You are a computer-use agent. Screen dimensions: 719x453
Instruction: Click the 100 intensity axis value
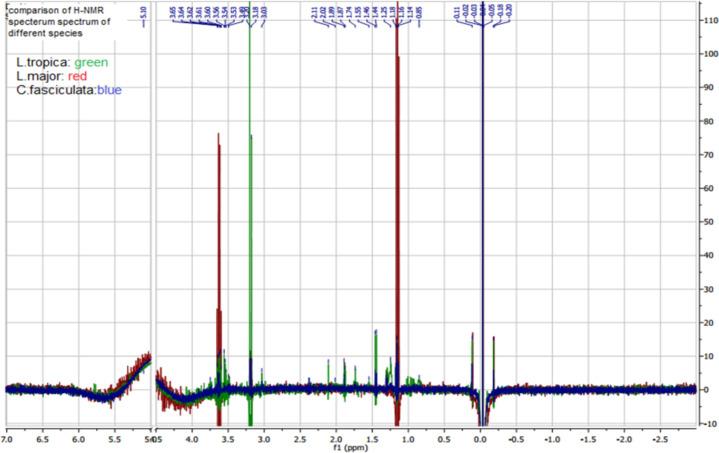(711, 54)
